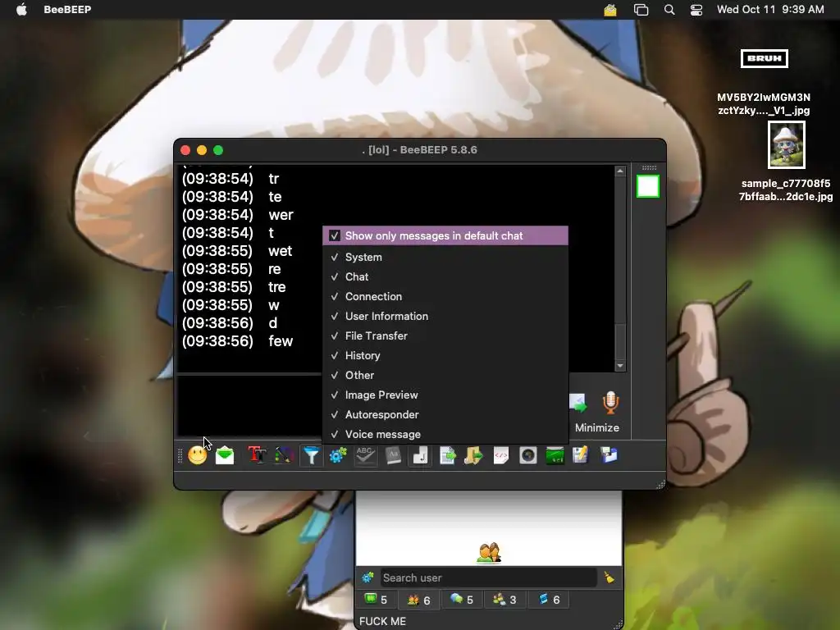
Task: Switch to the blue scroll tab showing 6
Action: (549, 600)
